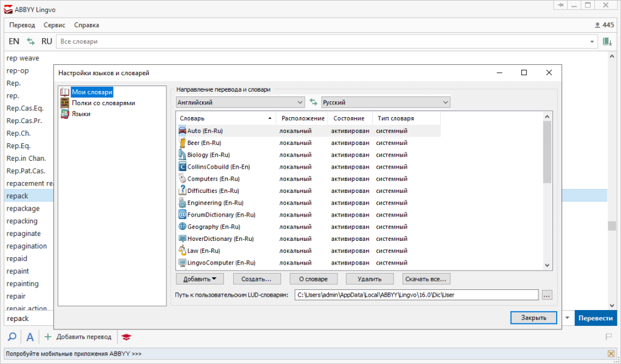Open the Справка menu
The height and width of the screenshot is (364, 621).
coord(87,25)
